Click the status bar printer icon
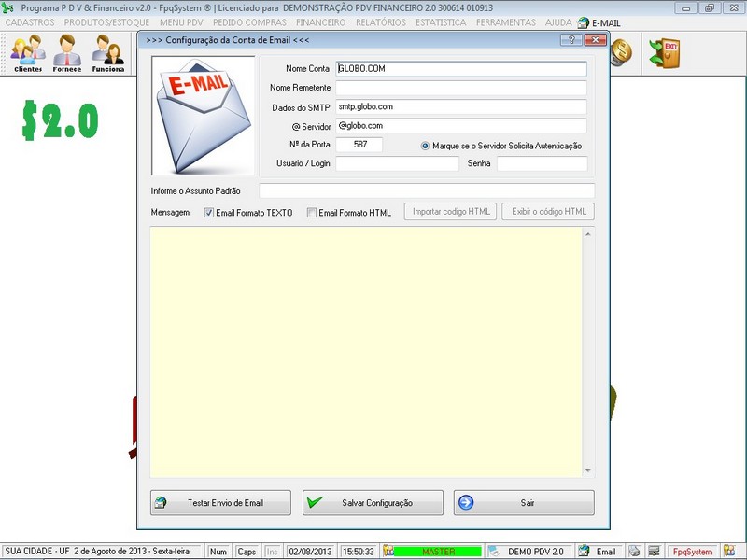Screen dimensions: 747x560 coord(634,551)
